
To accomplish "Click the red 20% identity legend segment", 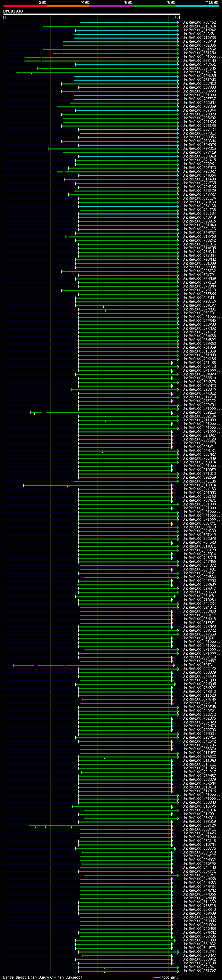I will click(25, 6).
